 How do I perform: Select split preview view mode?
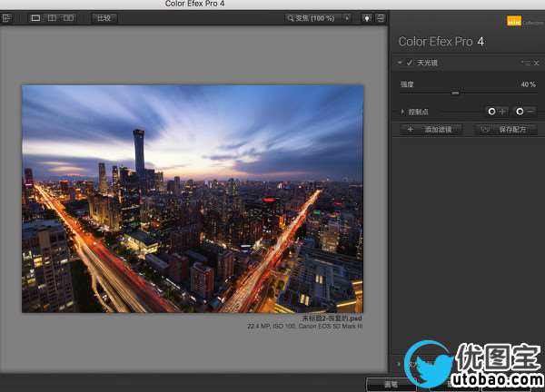tap(52, 18)
